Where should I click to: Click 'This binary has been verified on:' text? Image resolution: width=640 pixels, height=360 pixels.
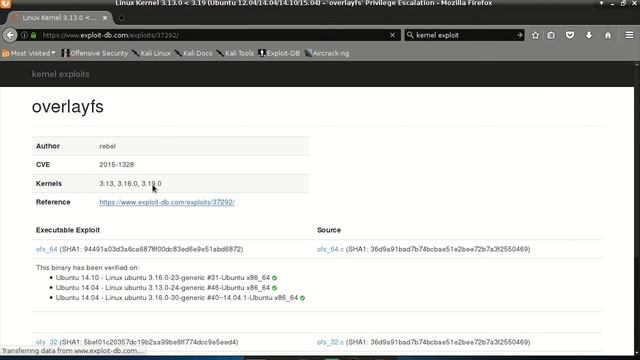(x=87, y=268)
